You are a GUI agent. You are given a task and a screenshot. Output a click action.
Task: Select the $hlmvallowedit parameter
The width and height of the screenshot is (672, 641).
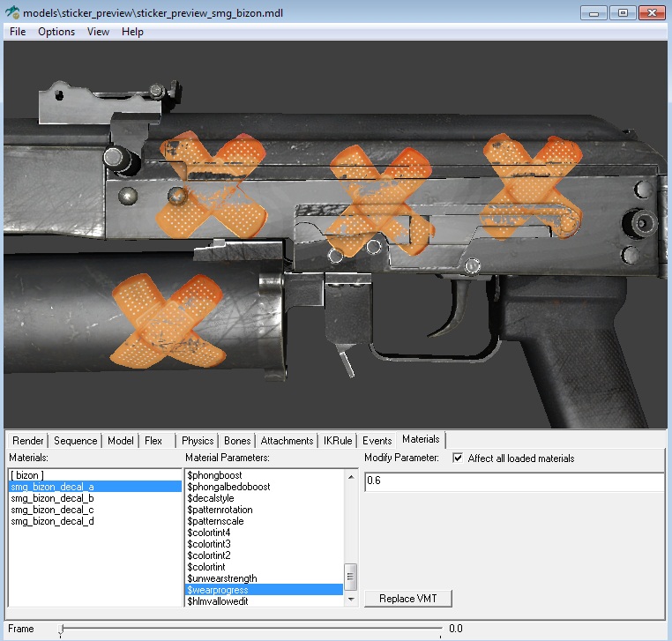[x=264, y=601]
